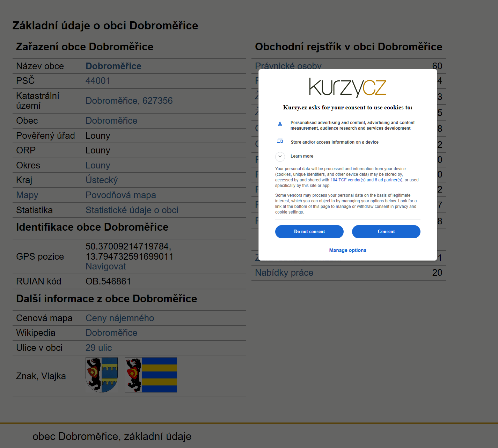Click the Katastrální území label
Screen dimensions: 498x448
[38, 101]
